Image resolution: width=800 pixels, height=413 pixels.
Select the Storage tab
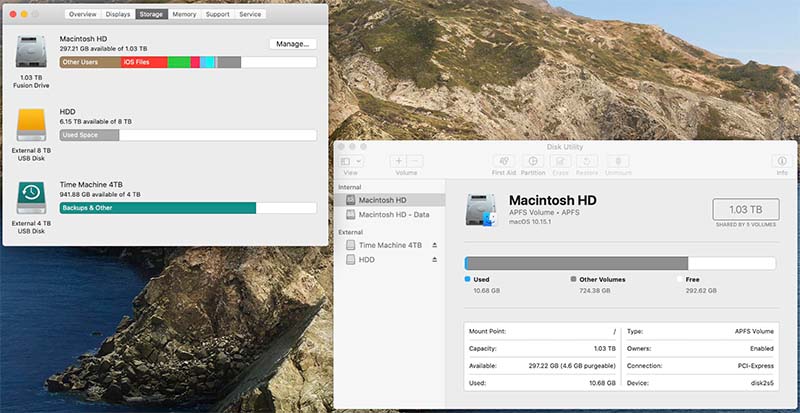152,14
